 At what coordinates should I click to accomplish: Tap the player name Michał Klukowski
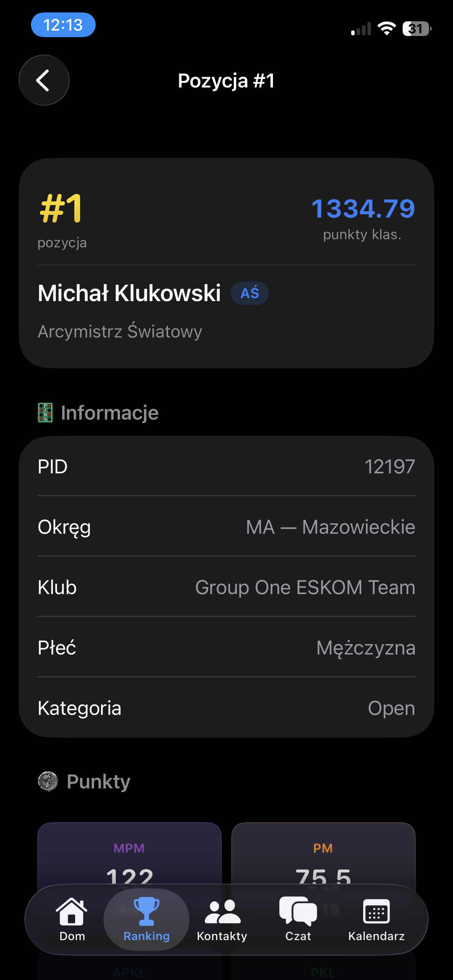pos(129,293)
